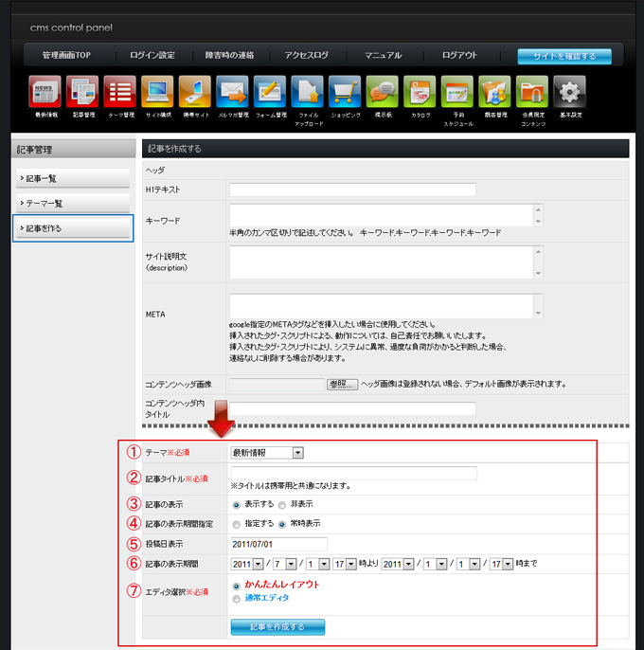Open the フォーム管理 form icon
This screenshot has width=644, height=650.
pyautogui.click(x=270, y=92)
